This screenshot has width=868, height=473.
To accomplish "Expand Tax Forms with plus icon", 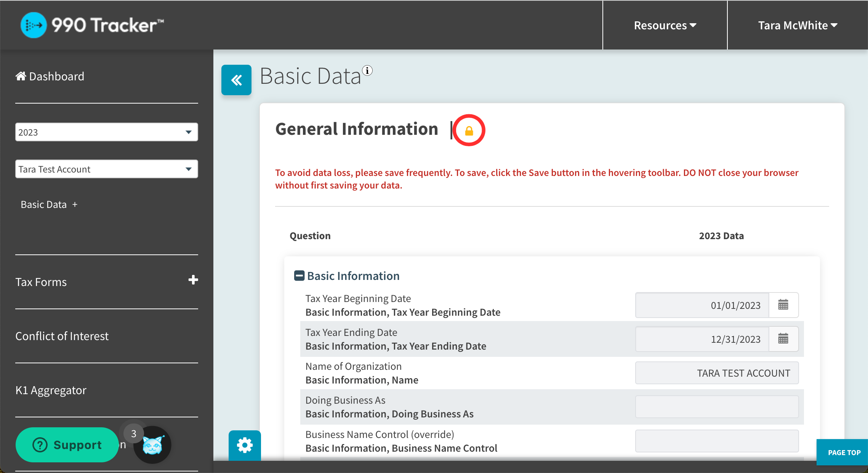I will tap(193, 280).
